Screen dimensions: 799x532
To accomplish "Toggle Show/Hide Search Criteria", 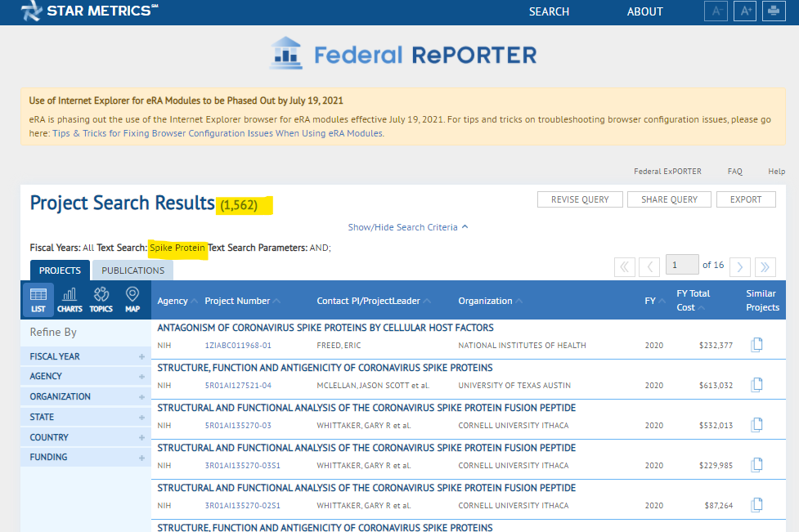I will point(407,227).
